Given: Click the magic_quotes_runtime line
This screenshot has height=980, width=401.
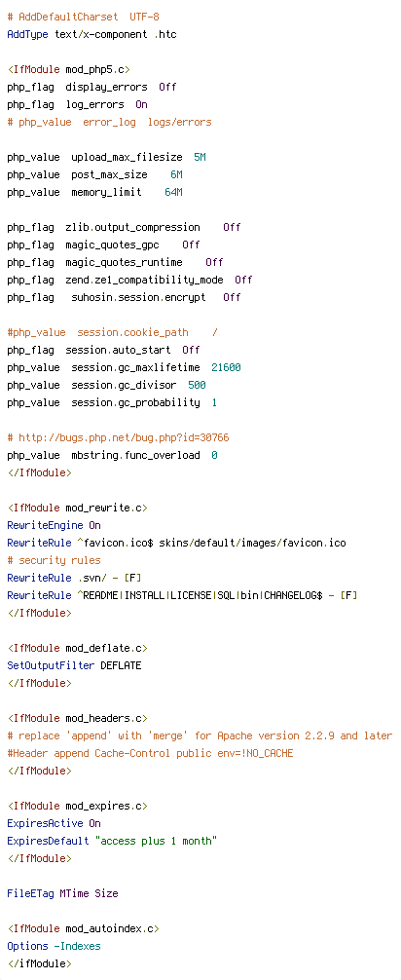Looking at the screenshot, I should (x=115, y=262).
